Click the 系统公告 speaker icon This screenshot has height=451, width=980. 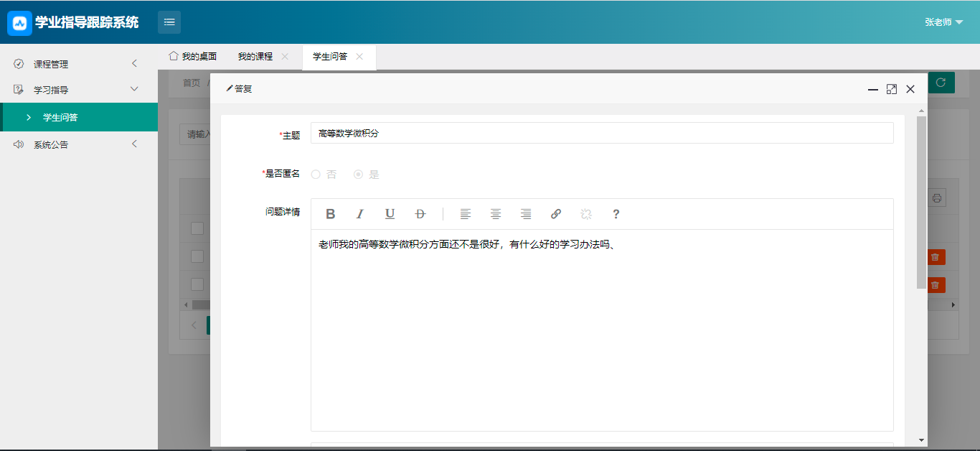(19, 144)
